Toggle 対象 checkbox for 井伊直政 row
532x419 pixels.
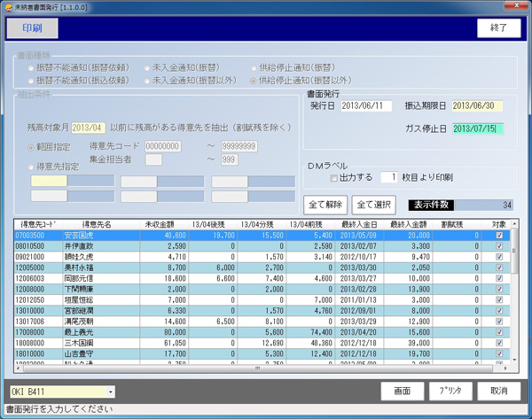(x=499, y=245)
